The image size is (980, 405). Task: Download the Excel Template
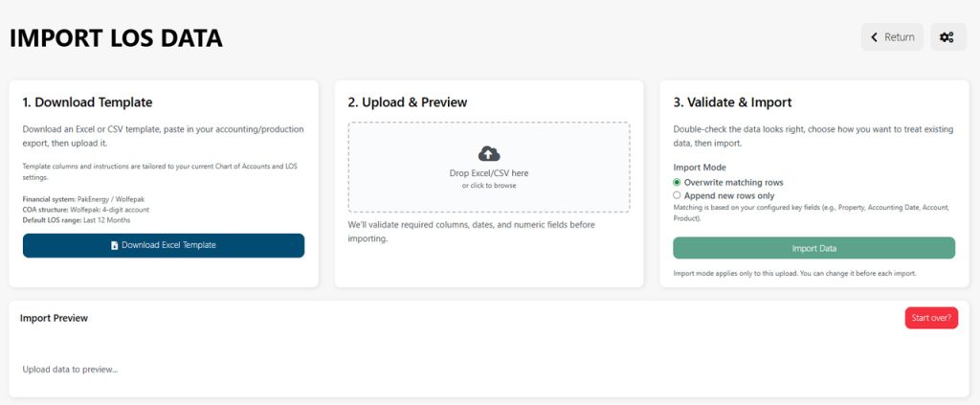click(x=164, y=246)
